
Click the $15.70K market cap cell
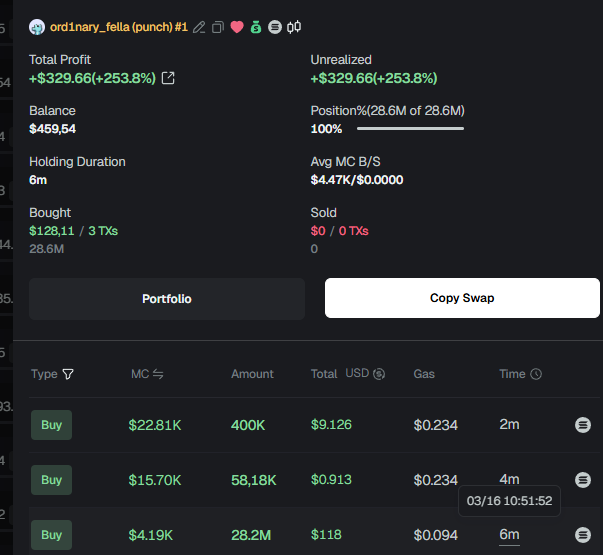point(155,480)
